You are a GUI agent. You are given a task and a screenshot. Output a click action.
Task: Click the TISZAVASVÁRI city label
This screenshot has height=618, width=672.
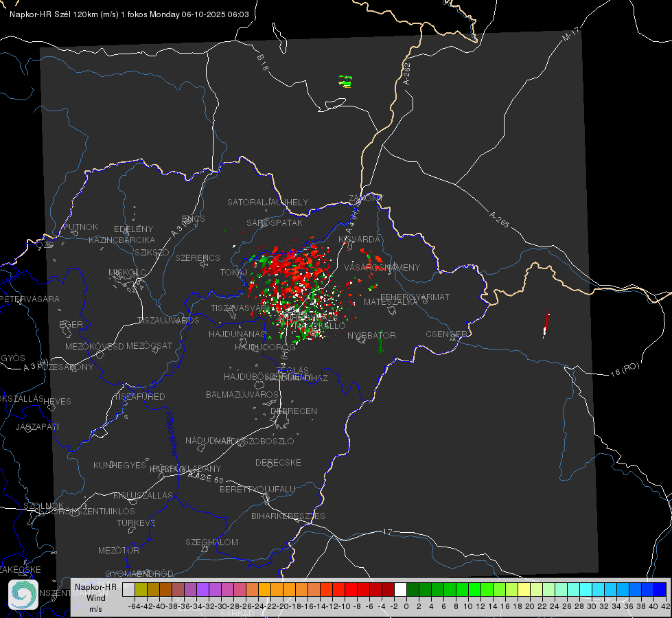tap(240, 308)
